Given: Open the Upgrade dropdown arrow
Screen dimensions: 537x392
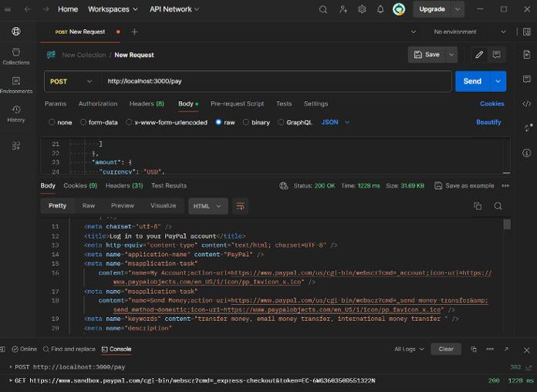Looking at the screenshot, I should [x=458, y=9].
